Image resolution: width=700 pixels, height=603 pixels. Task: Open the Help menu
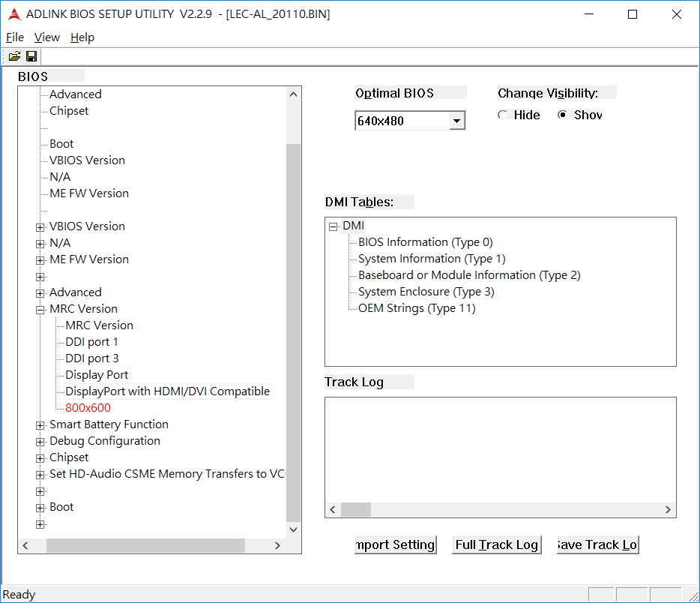pyautogui.click(x=82, y=37)
